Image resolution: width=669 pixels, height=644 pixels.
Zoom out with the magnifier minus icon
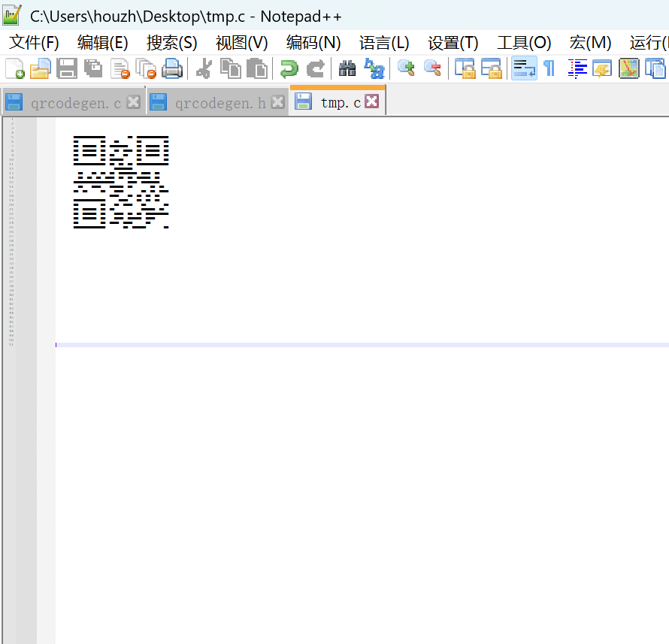pos(432,68)
